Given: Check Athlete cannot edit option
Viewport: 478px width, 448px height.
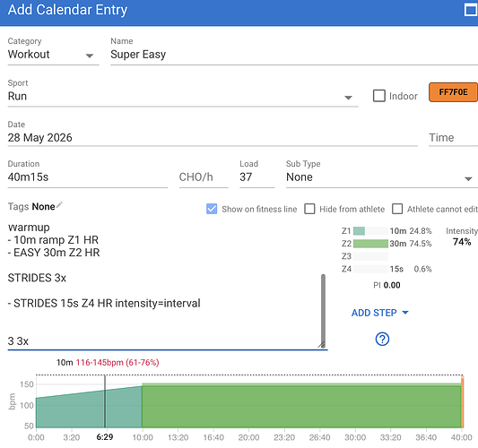Looking at the screenshot, I should coord(397,209).
